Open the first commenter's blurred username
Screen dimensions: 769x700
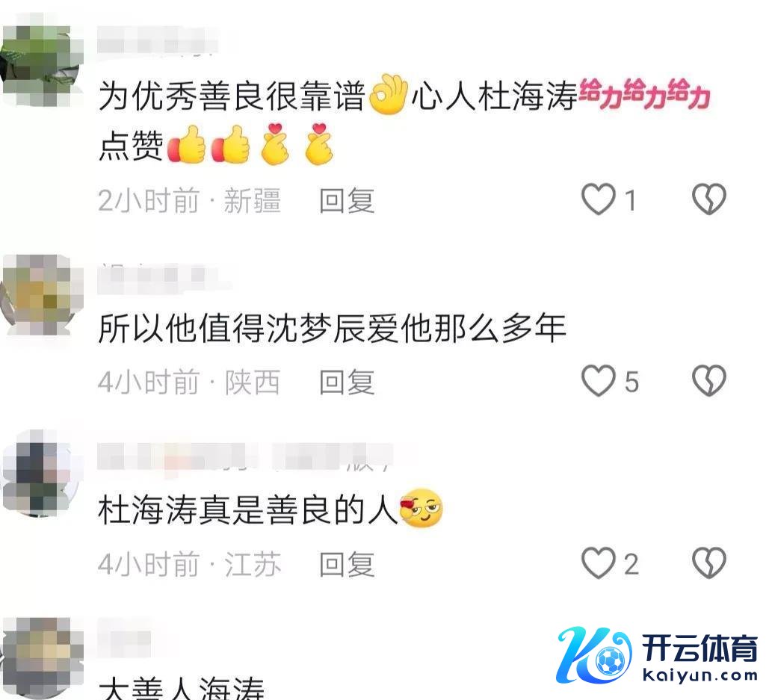(157, 40)
